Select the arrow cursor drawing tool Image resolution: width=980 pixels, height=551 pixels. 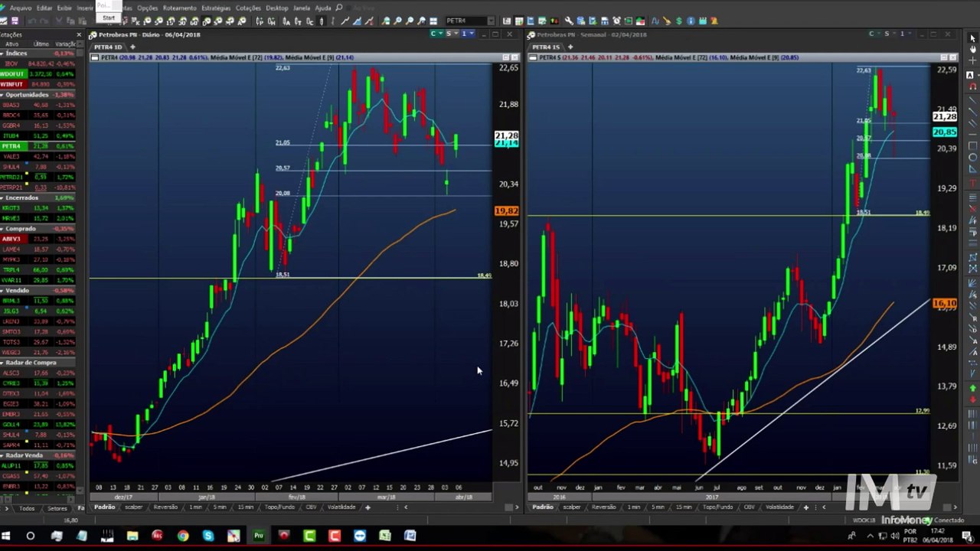pos(972,37)
